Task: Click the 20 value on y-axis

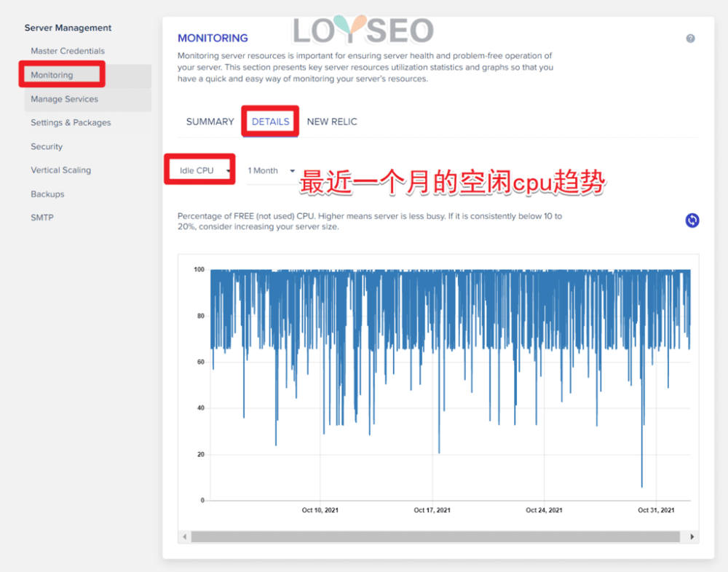Action: (201, 455)
